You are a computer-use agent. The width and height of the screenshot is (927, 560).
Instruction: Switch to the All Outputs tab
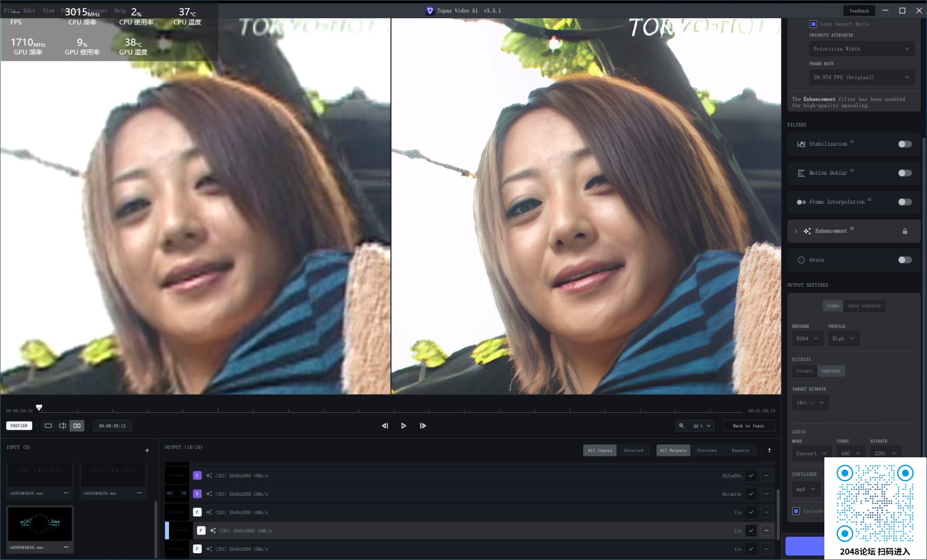click(x=673, y=451)
